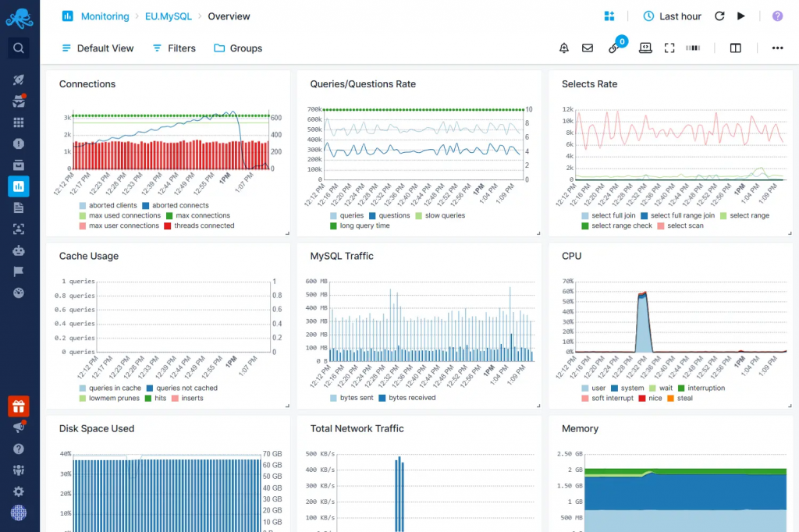Open the gift icon in the sidebar

click(x=17, y=406)
